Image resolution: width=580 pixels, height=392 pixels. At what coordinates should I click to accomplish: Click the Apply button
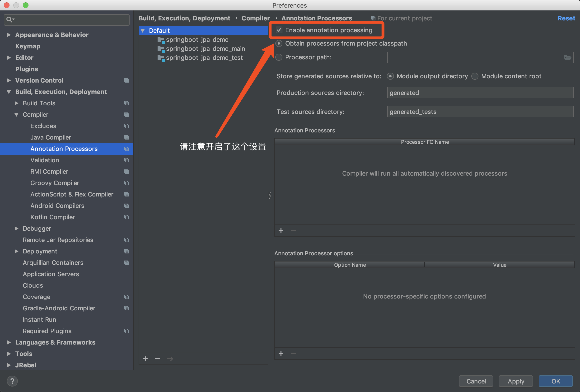[516, 381]
